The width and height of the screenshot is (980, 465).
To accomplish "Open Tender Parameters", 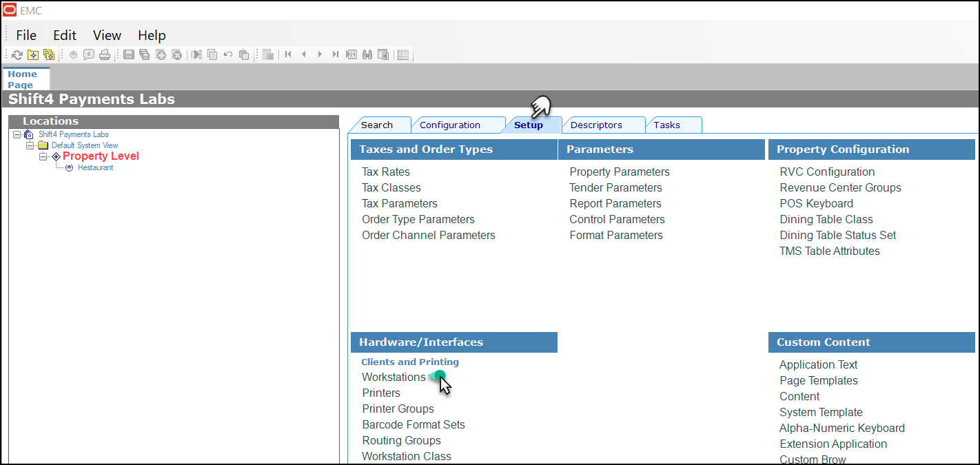I will [615, 188].
